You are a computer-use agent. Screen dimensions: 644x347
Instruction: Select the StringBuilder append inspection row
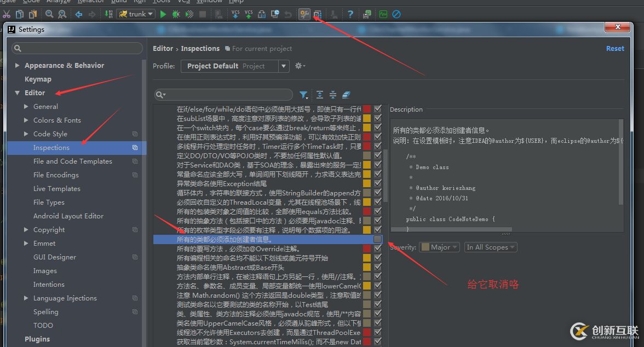coord(267,193)
